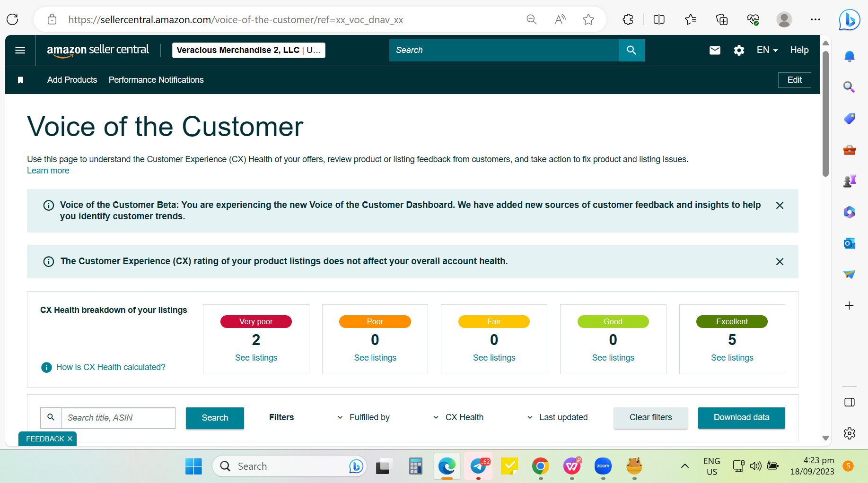Open the Browser essentials heart icon
Image resolution: width=868 pixels, height=483 pixels.
click(753, 19)
